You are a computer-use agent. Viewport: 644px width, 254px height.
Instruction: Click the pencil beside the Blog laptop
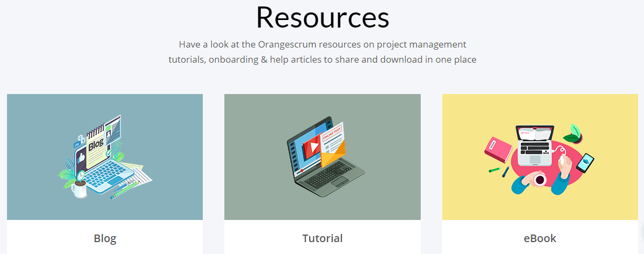[124, 190]
